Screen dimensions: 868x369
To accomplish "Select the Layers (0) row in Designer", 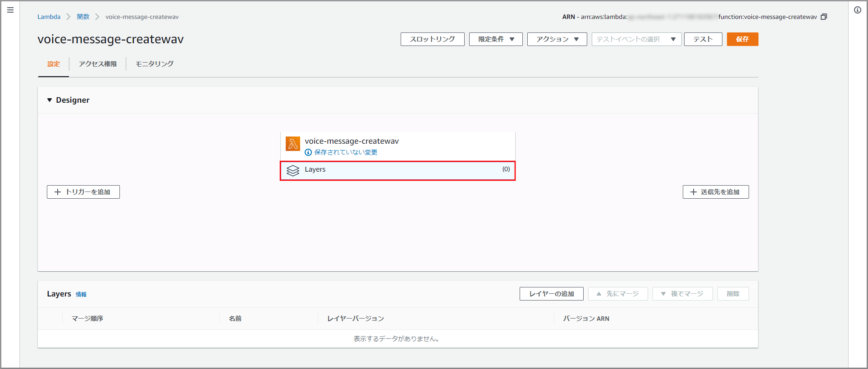I will click(x=397, y=171).
